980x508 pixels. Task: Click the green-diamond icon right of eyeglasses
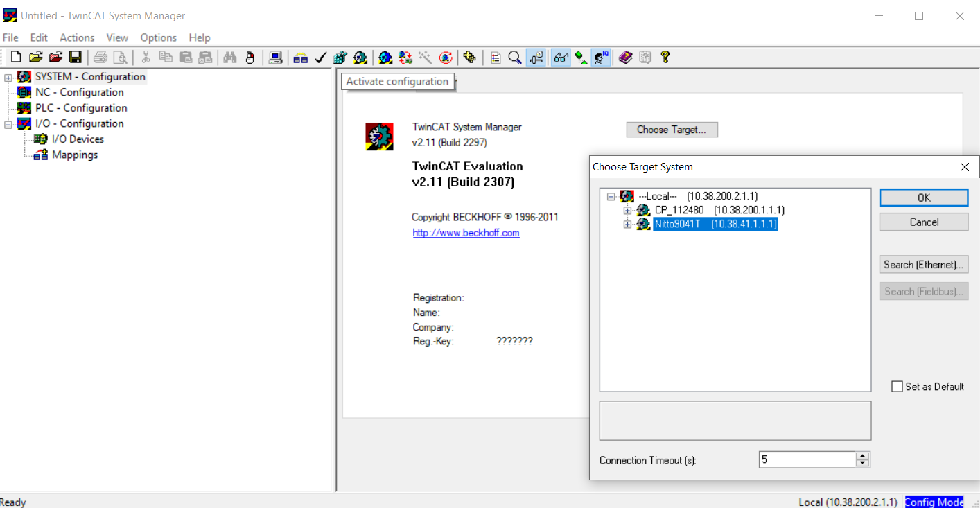[581, 58]
